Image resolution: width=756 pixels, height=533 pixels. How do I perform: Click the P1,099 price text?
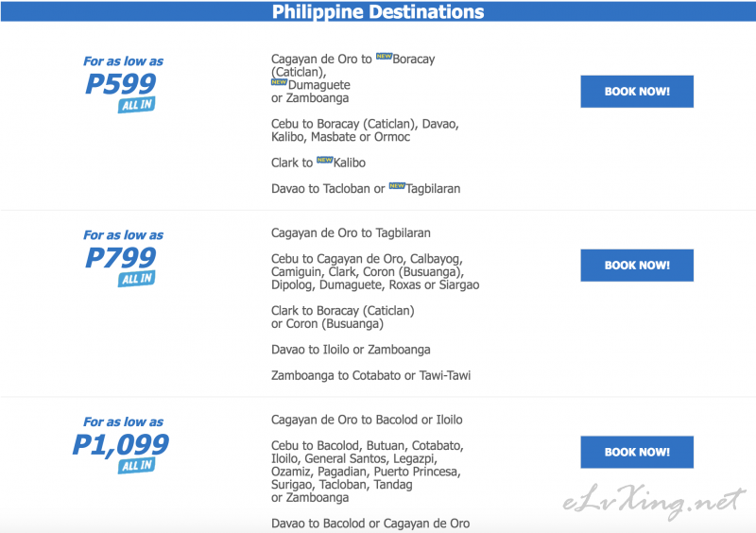pyautogui.click(x=121, y=444)
